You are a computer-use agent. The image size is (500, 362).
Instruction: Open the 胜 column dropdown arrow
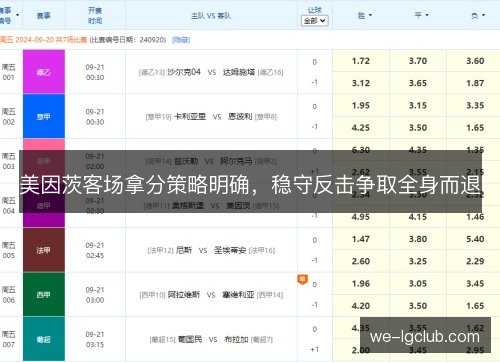[x=370, y=15]
